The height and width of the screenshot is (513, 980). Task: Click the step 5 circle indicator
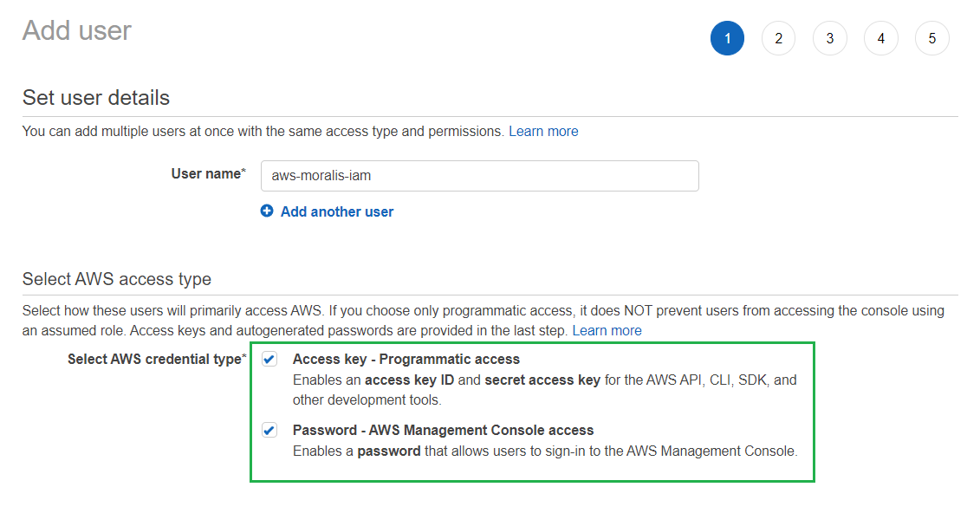click(x=931, y=38)
